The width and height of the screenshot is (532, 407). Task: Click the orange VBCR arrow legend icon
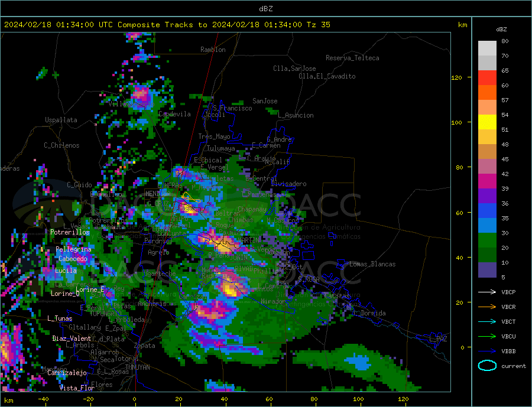coord(487,307)
